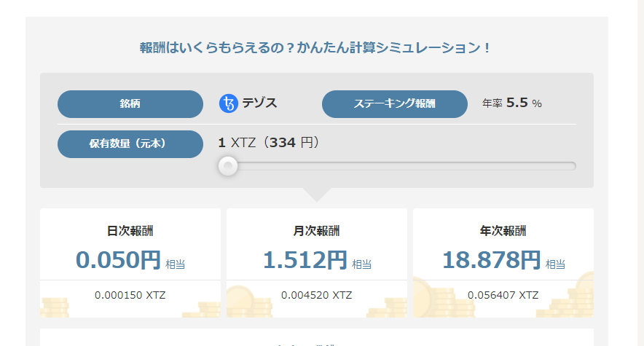Click the 0.050円 daily reward value
644x346 pixels.
118,260
